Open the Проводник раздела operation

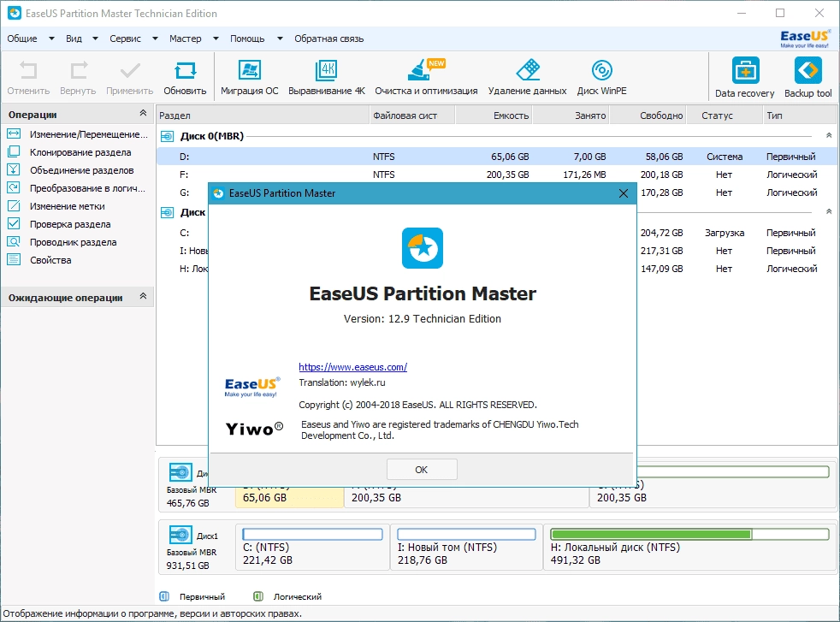point(62,242)
